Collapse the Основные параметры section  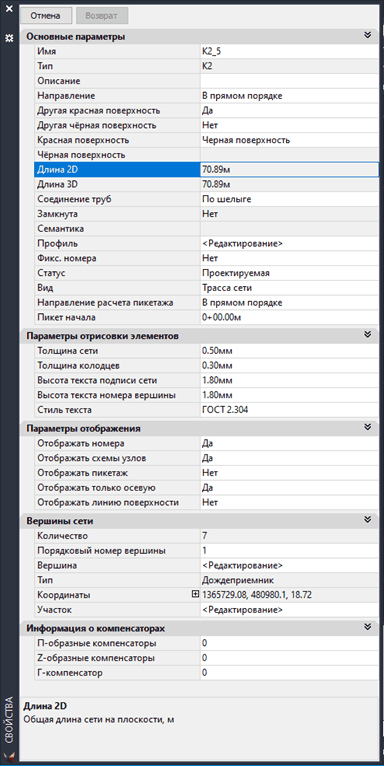coord(368,36)
